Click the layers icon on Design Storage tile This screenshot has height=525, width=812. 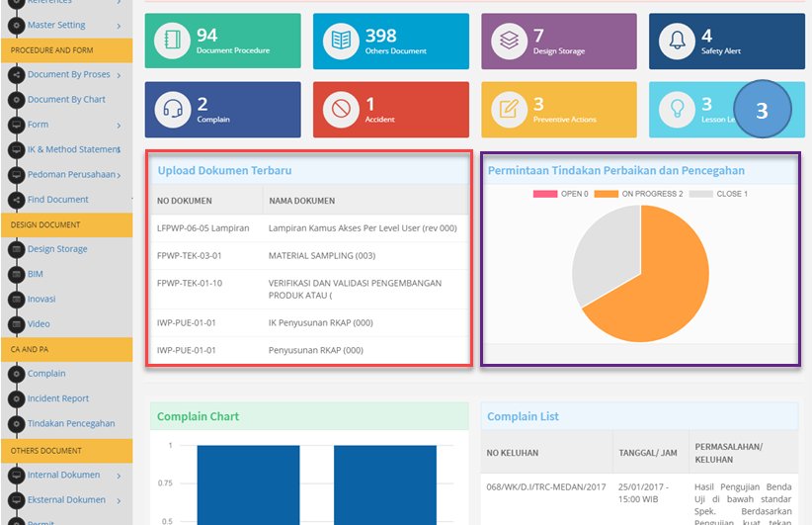509,41
